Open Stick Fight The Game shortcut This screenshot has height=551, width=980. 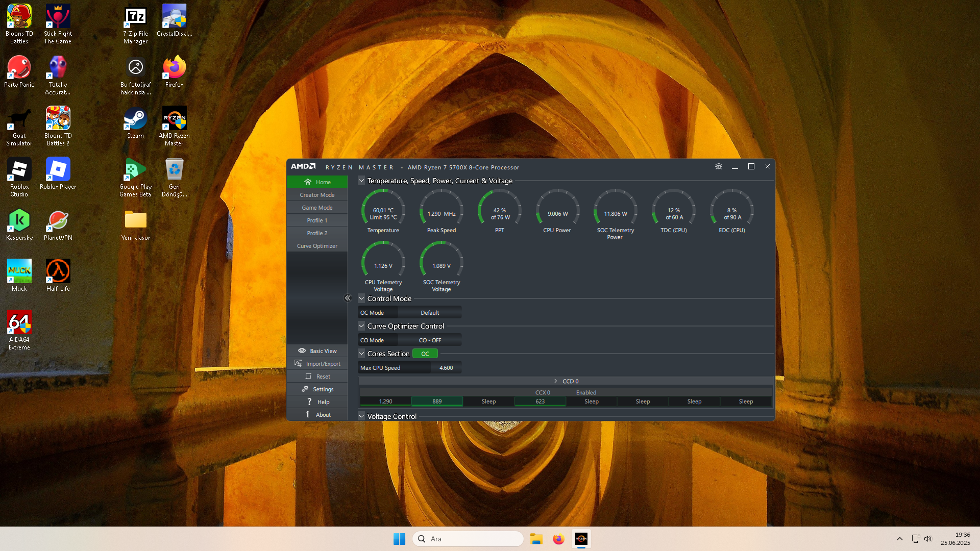[x=58, y=24]
